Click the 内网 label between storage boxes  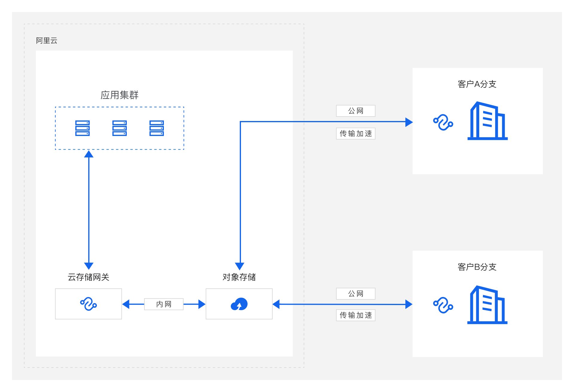pos(164,304)
